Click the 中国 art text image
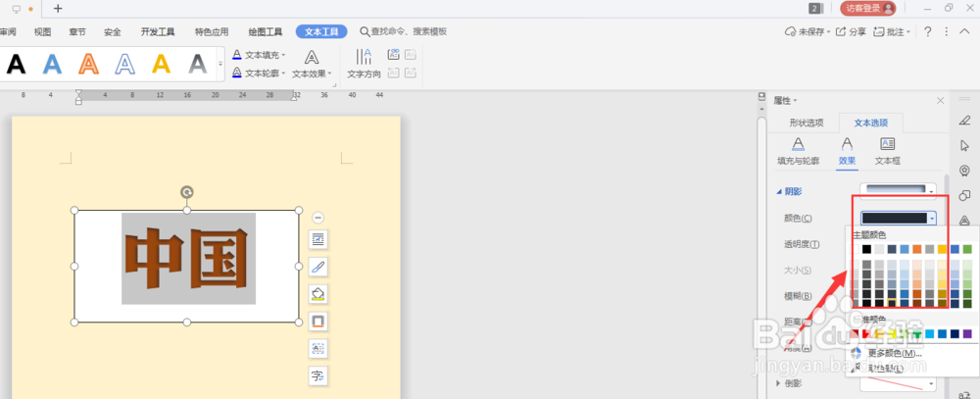The width and height of the screenshot is (980, 399). [x=189, y=258]
